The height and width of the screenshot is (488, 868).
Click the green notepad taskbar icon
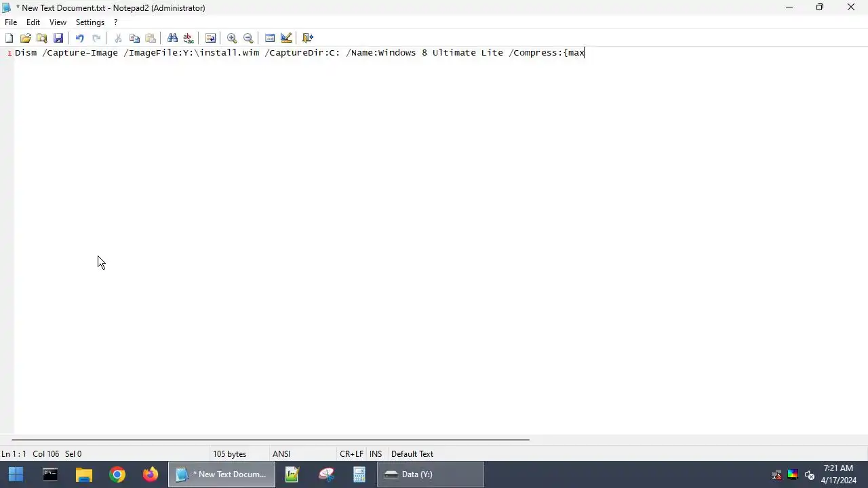(292, 474)
